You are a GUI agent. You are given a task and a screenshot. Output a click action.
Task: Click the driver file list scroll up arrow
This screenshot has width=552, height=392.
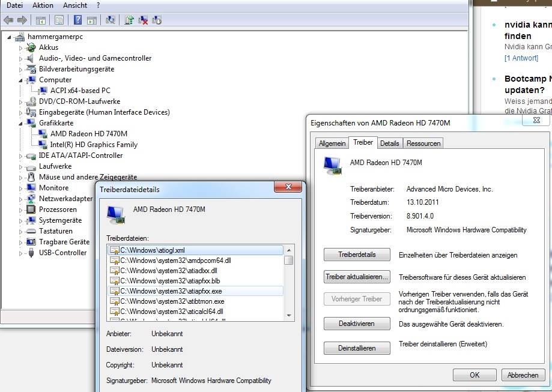[289, 250]
